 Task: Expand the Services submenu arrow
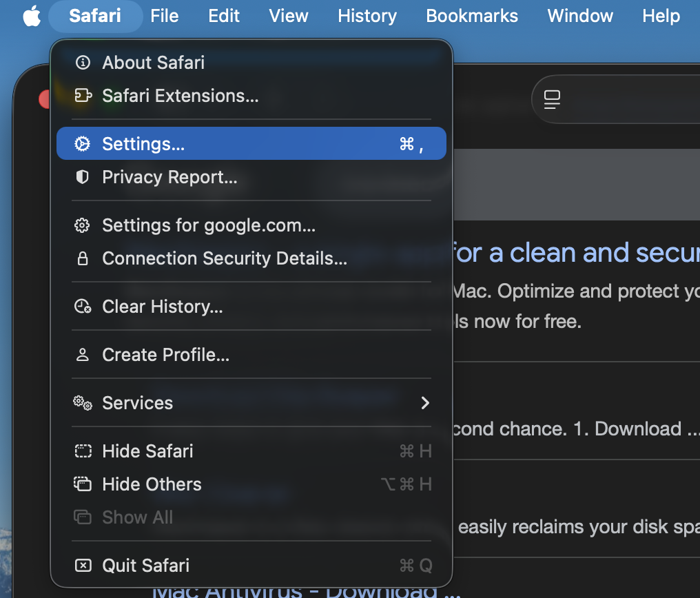(425, 403)
